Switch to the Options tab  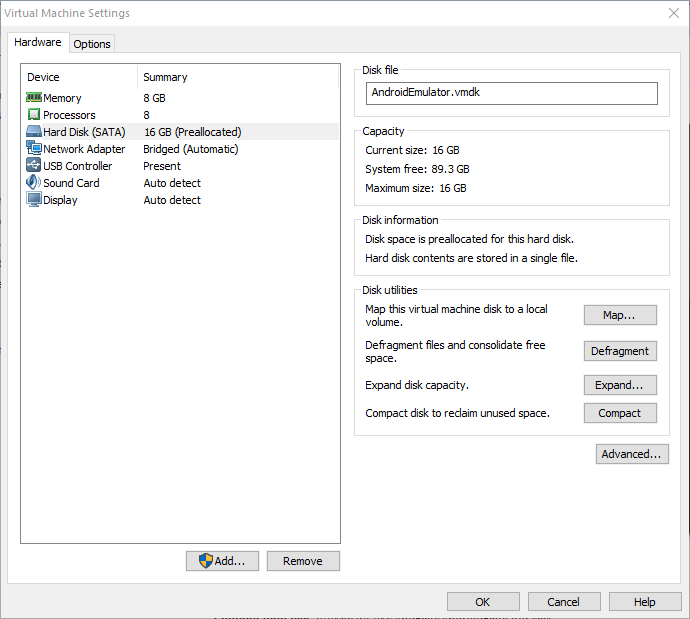pyautogui.click(x=92, y=44)
